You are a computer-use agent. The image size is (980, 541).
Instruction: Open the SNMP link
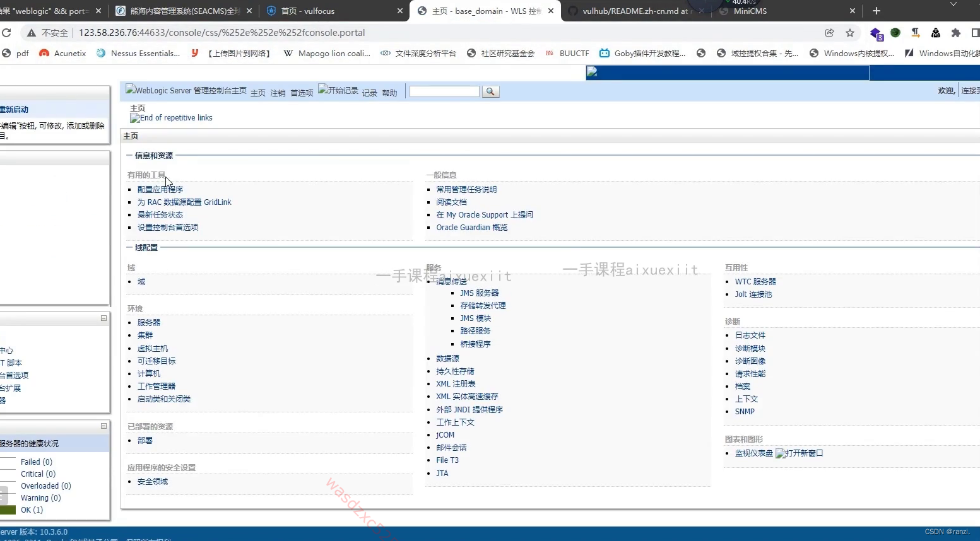point(745,412)
